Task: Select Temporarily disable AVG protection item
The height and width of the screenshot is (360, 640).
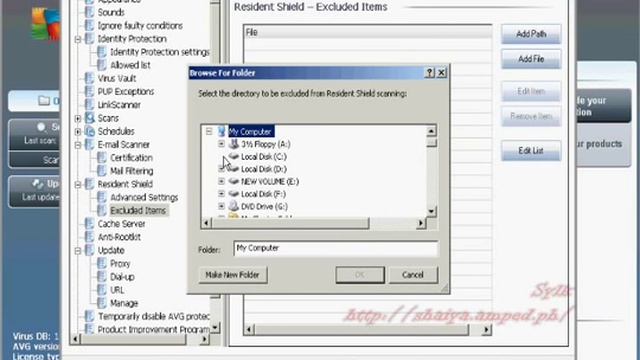Action: 153,316
